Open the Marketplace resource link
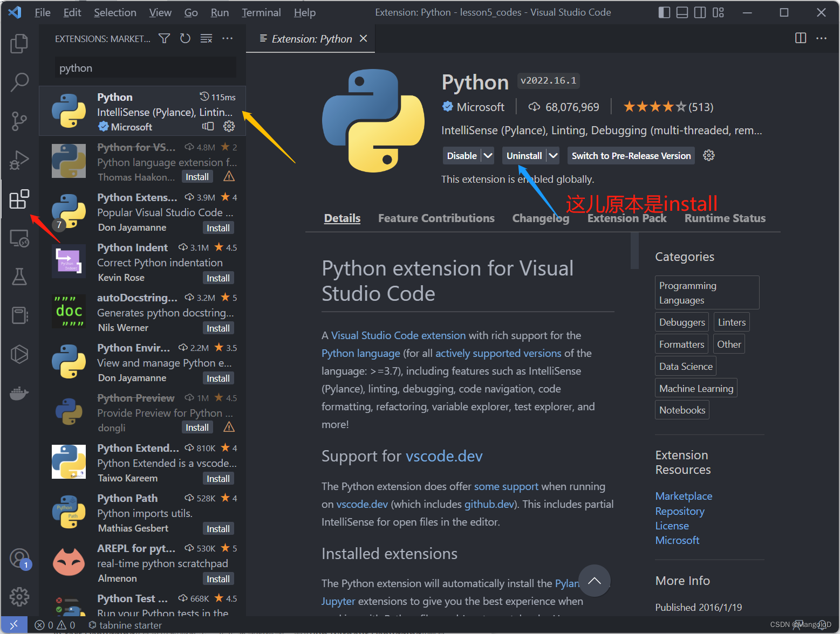The height and width of the screenshot is (634, 840). click(x=684, y=496)
